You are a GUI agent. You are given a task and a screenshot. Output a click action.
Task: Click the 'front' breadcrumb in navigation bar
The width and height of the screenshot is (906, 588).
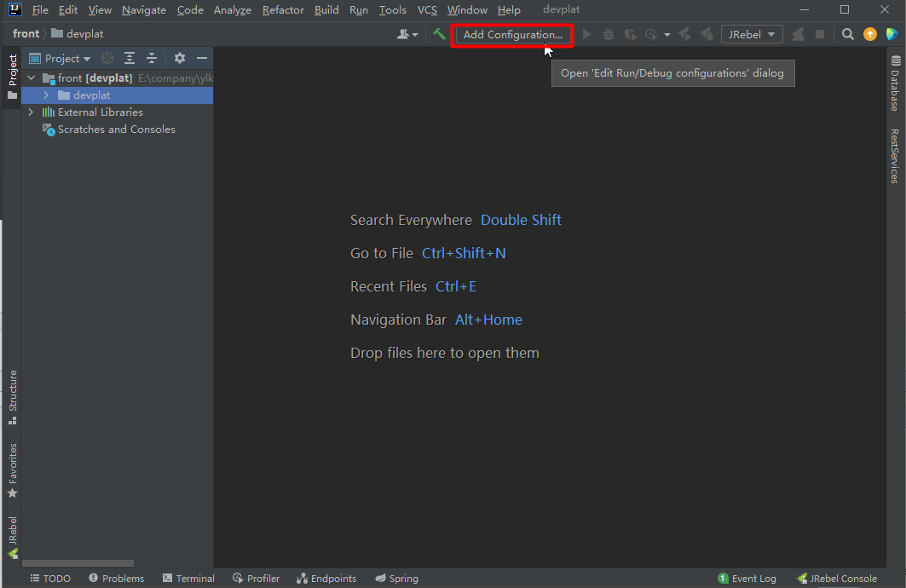click(x=26, y=33)
